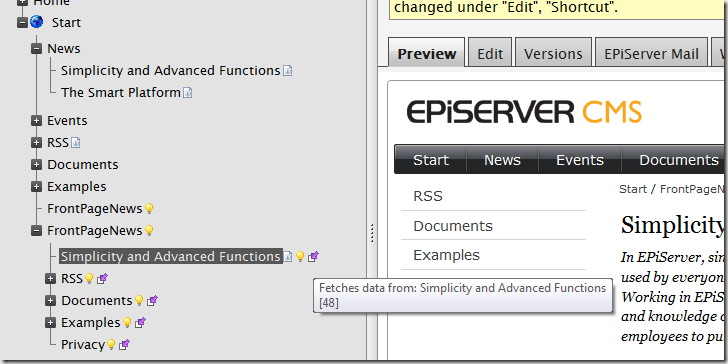728x364 pixels.
Task: Click the purple shortcut icon next to Examples under FrontPageNews
Action: (140, 322)
